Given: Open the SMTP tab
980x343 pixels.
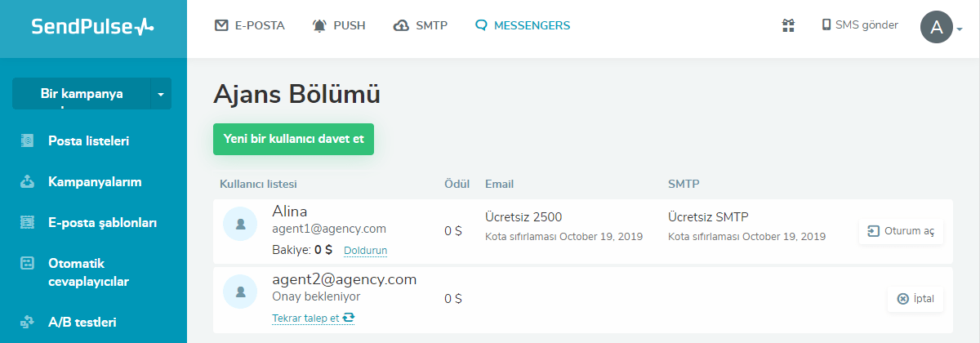Looking at the screenshot, I should (x=421, y=25).
